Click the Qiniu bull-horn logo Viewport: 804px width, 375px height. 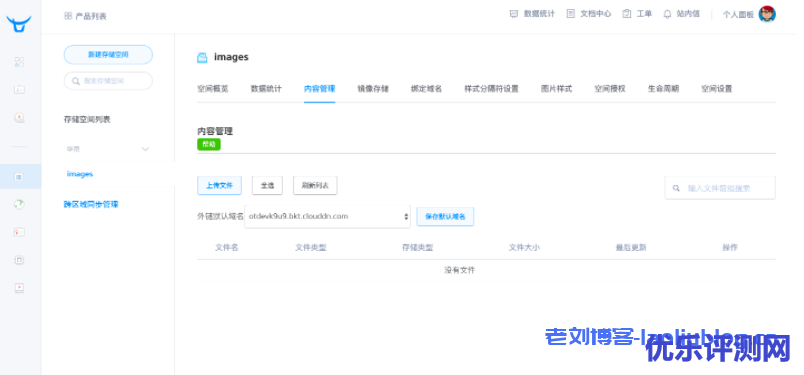click(19, 24)
